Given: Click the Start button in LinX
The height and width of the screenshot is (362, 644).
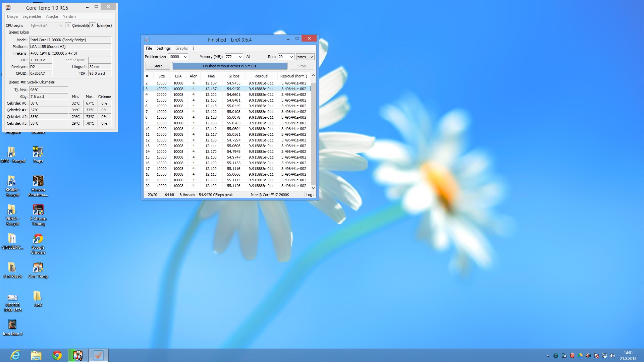Looking at the screenshot, I should [158, 66].
